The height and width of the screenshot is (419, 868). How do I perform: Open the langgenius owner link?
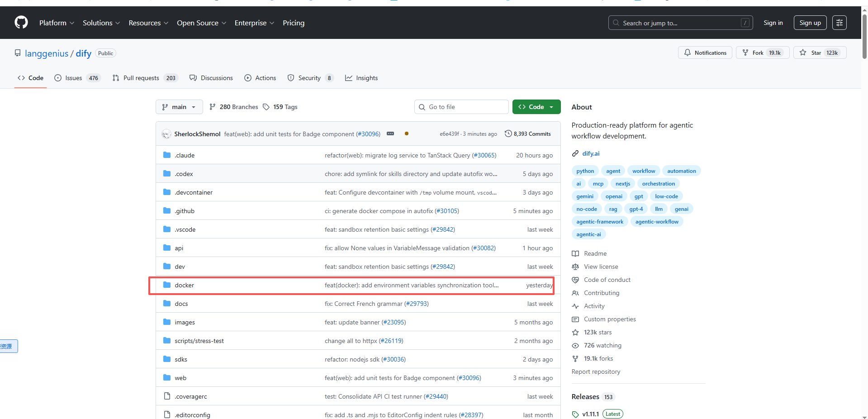[x=47, y=53]
